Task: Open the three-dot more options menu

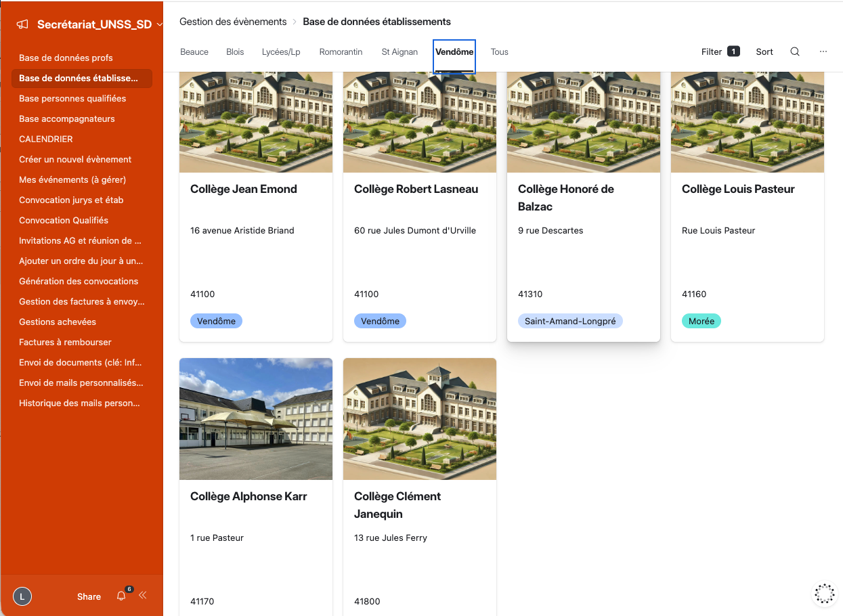Action: coord(823,51)
